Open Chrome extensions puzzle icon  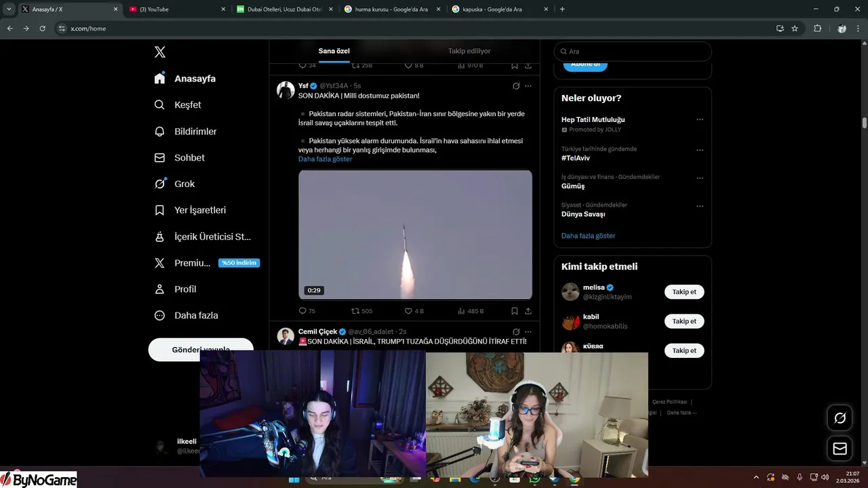click(817, 28)
